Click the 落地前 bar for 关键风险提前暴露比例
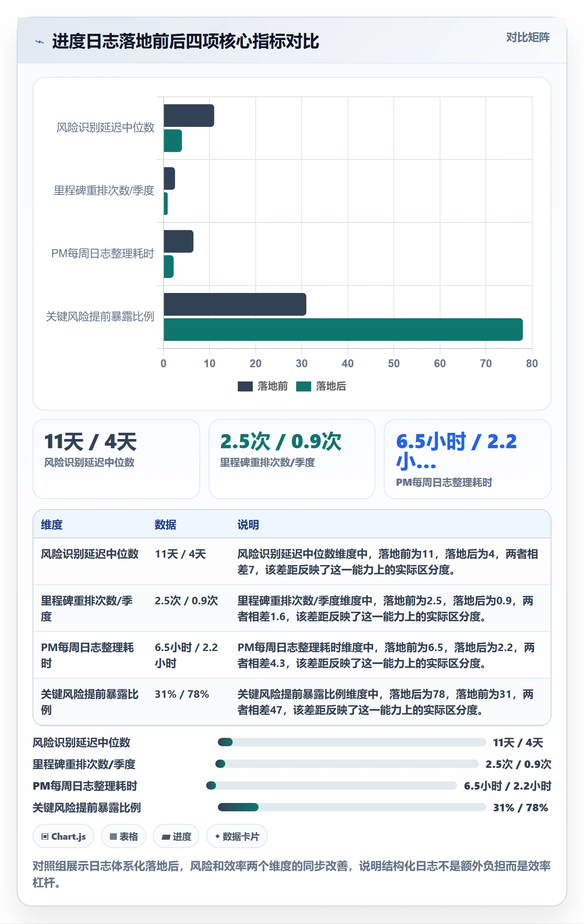This screenshot has width=584, height=924. (x=235, y=304)
